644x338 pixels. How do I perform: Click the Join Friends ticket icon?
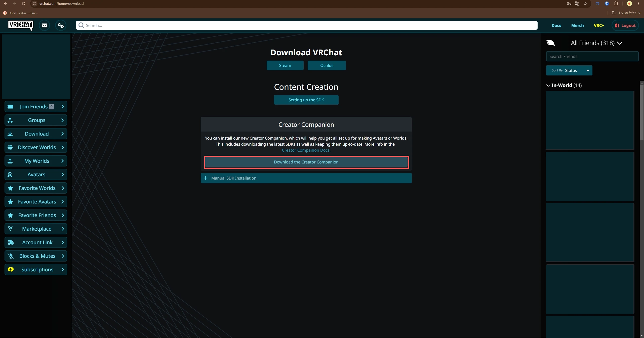point(10,107)
